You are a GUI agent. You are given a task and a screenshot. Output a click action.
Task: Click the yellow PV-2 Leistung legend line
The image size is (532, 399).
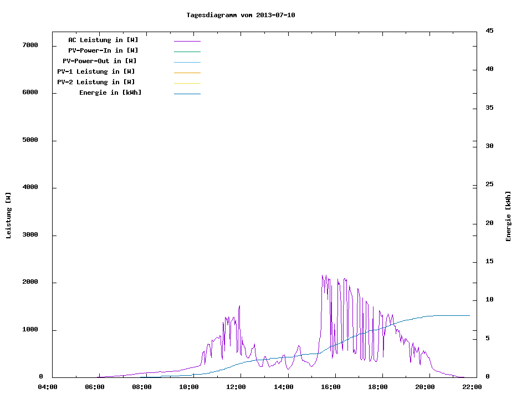pyautogui.click(x=187, y=83)
